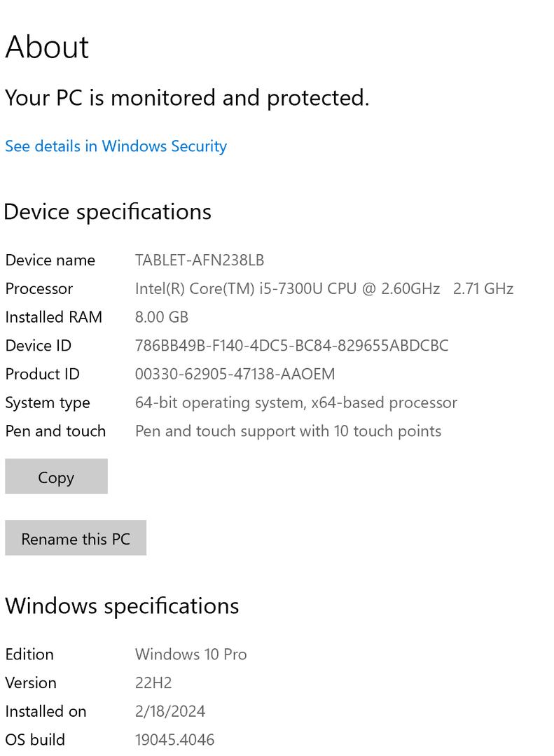Click the About page heading
Viewport: 554px width, 756px height.
pos(47,47)
